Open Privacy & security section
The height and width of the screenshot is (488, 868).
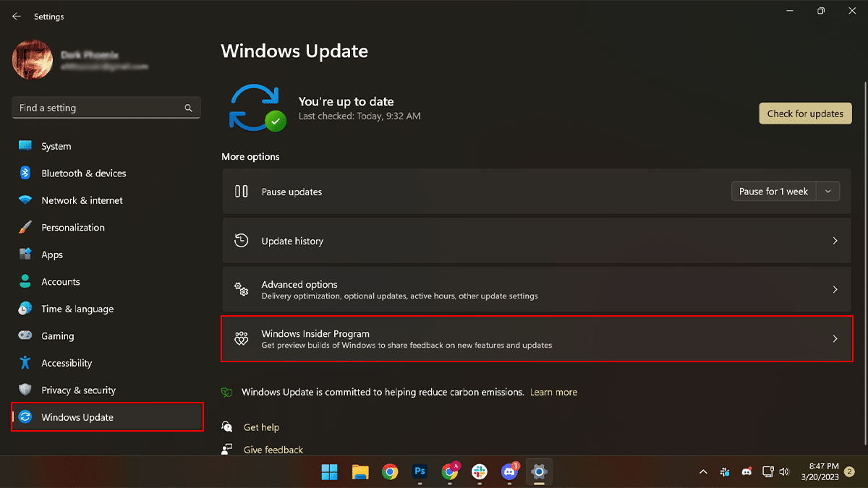tap(78, 390)
